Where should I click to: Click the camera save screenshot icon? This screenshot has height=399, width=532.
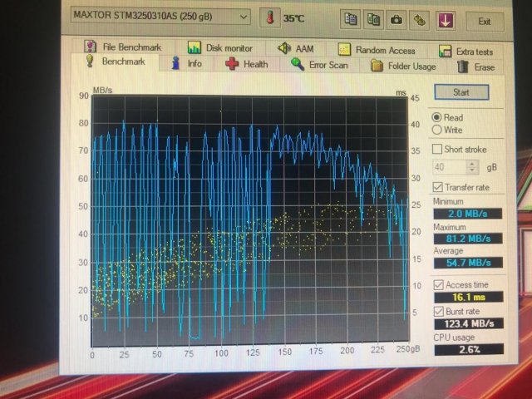[x=397, y=18]
